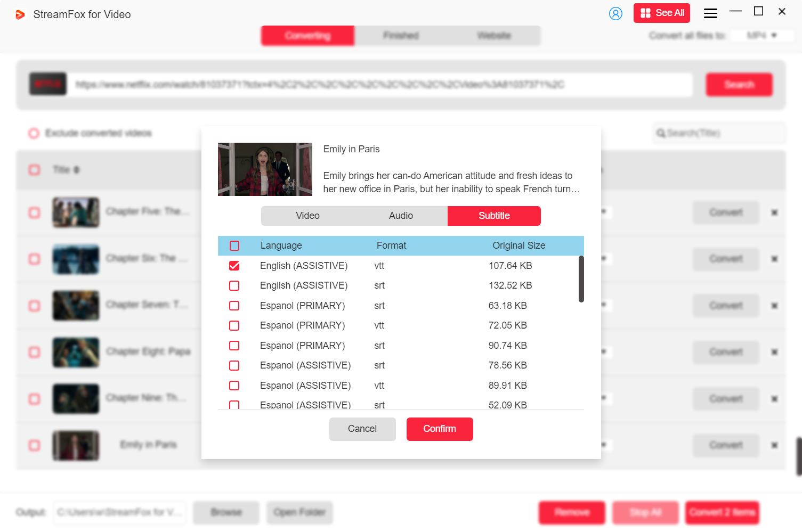Check Espanol (PRIMARY) srt 63.18 KB subtitle
Screen dimensions: 802x532
coord(234,306)
